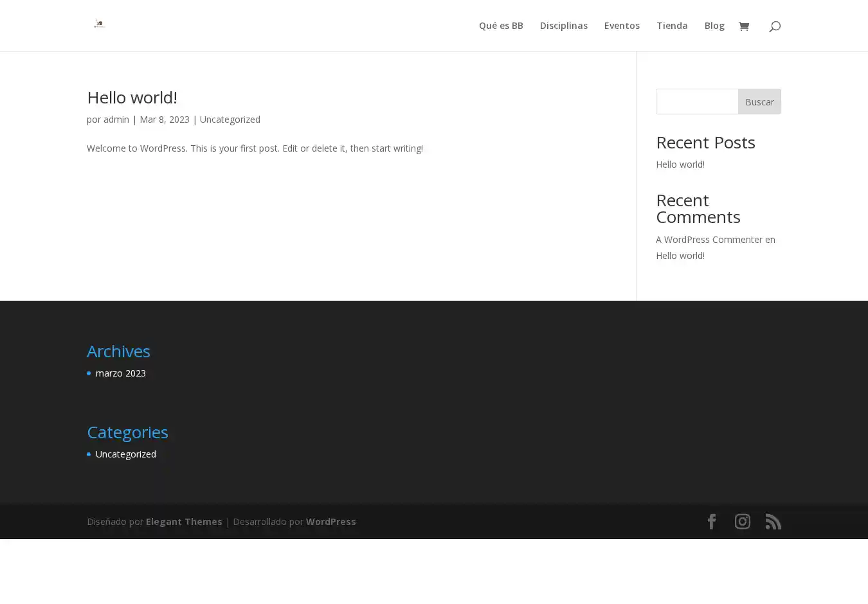Open the RSS feed icon
The image size is (868, 604).
773,522
